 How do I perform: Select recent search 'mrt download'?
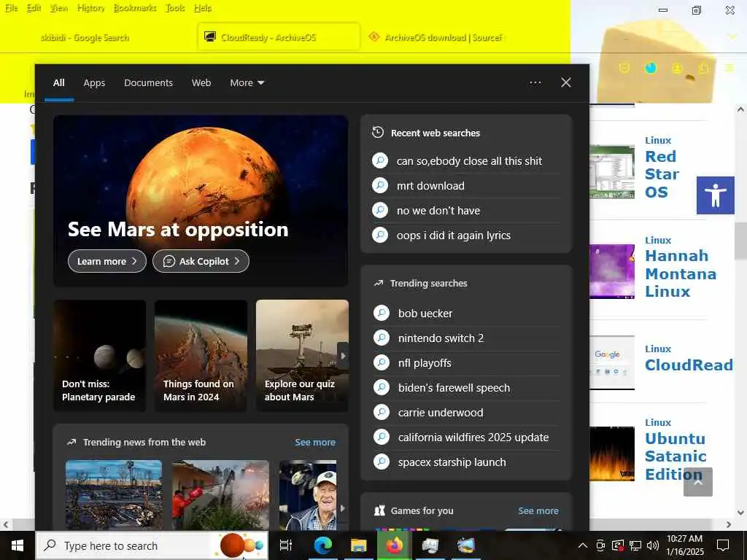tap(466, 186)
